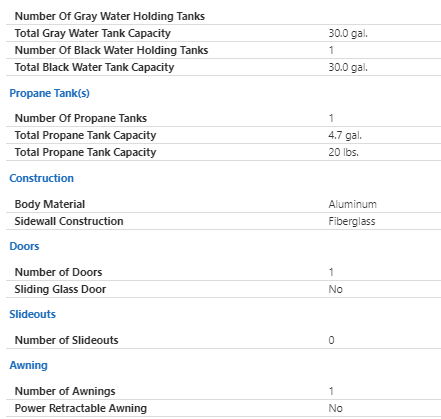The width and height of the screenshot is (441, 419).
Task: Select the 4.7 gal. propane capacity value
Action: coord(345,135)
